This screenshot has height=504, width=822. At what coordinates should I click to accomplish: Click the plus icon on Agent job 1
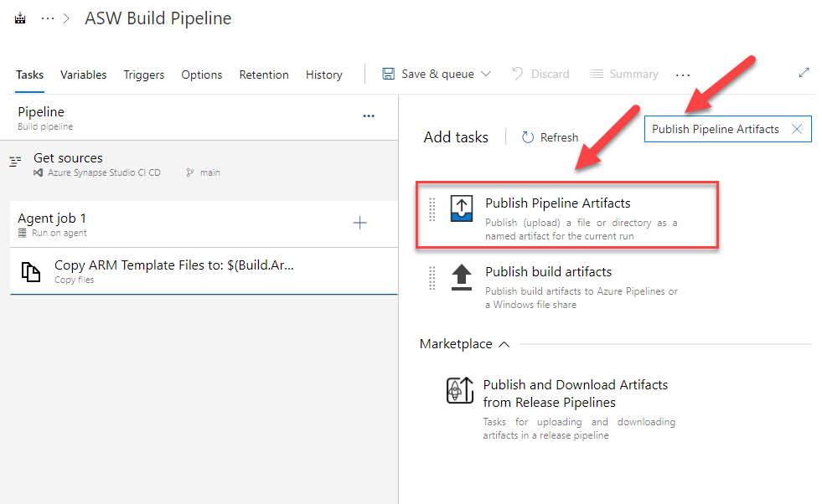[x=359, y=223]
